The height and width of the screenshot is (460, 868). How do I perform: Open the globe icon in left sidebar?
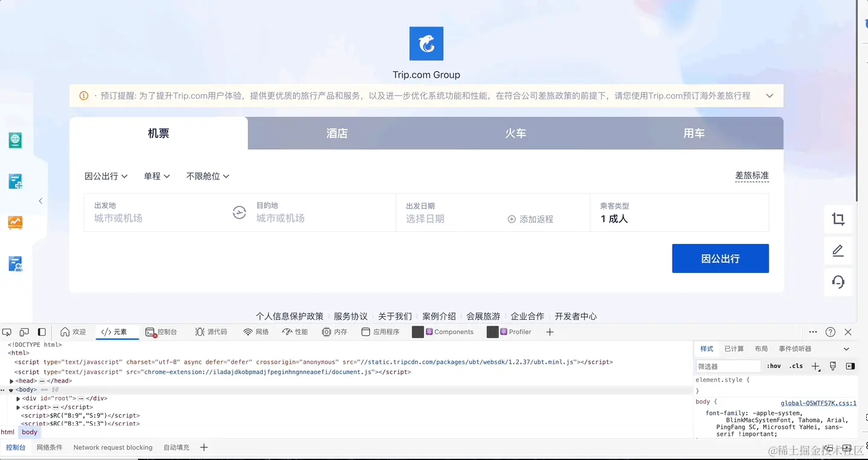15,140
